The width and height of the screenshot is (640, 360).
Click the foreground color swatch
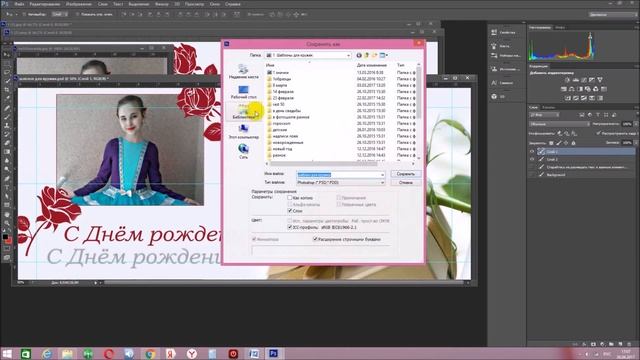5,236
